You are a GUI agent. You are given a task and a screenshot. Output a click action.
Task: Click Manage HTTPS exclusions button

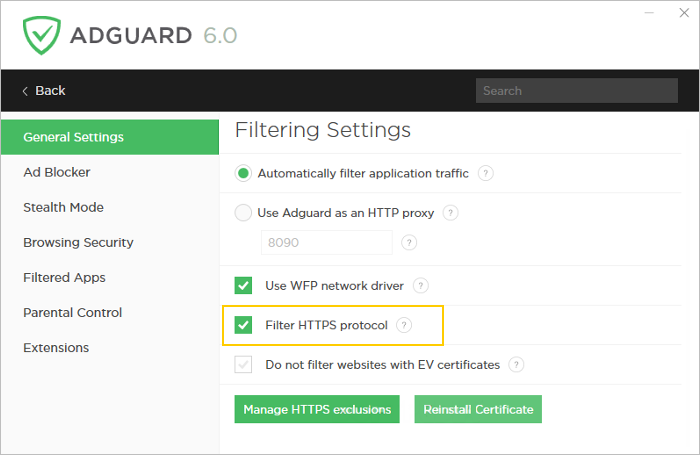317,409
